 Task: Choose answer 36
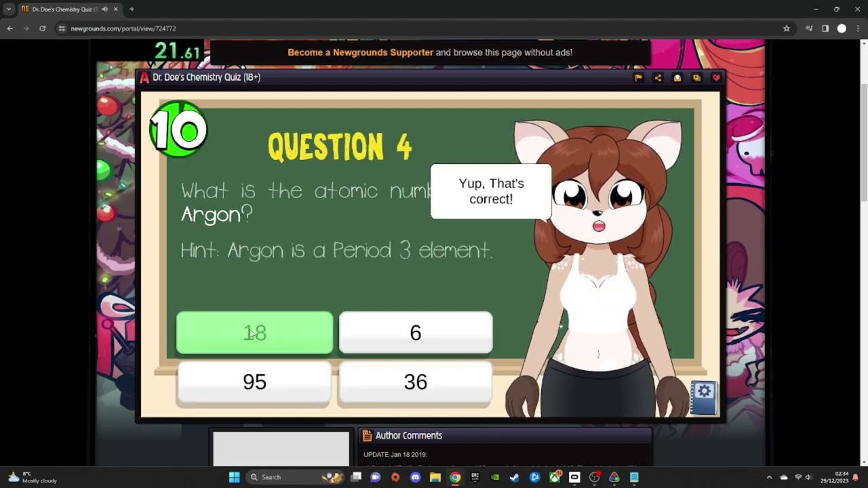pyautogui.click(x=416, y=382)
